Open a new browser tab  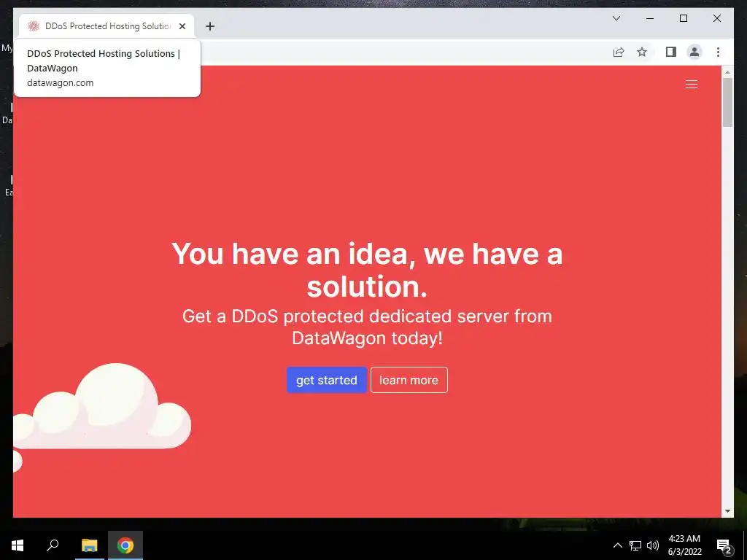(210, 26)
